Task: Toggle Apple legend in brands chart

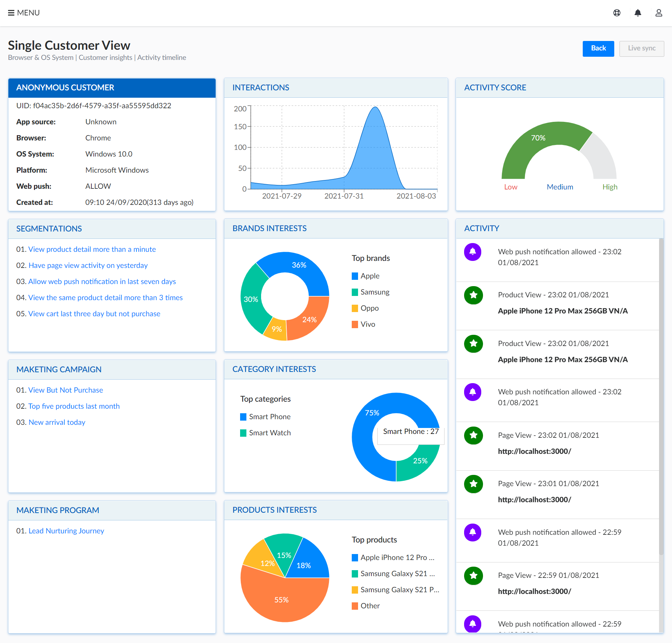Action: tap(366, 276)
